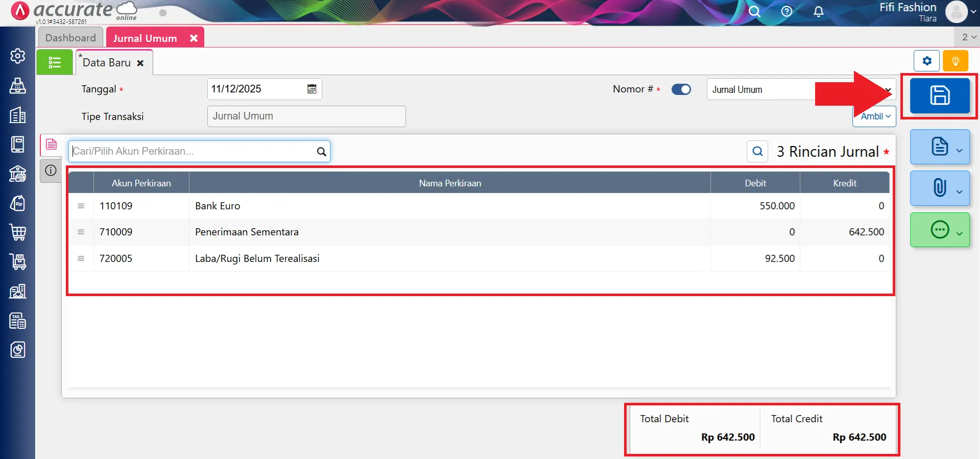Switch to the Dashboard tab
The width and height of the screenshot is (980, 459).
(70, 38)
